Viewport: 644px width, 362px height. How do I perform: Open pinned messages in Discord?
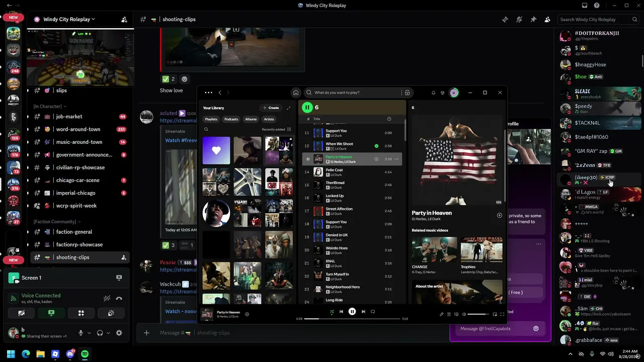(533, 20)
